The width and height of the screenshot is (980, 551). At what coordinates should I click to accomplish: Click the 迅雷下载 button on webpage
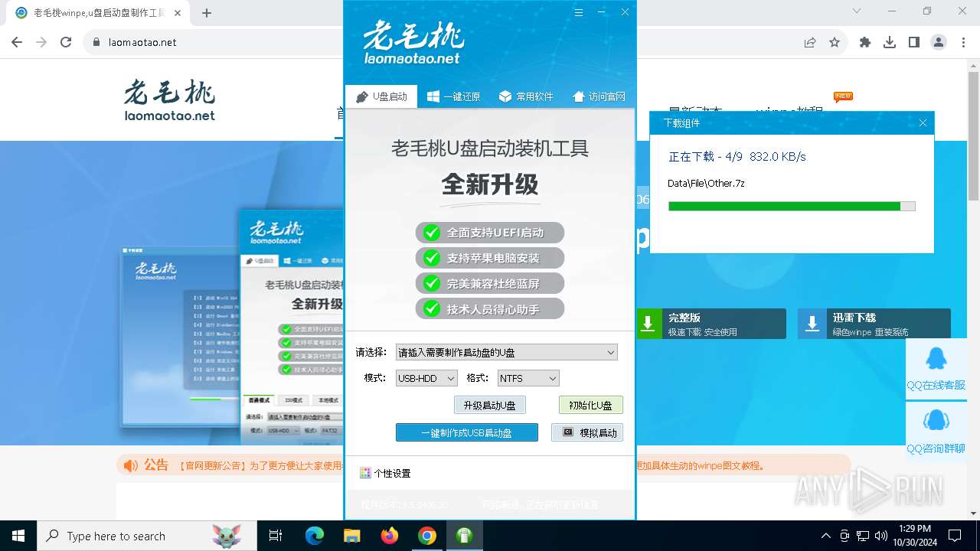point(874,324)
